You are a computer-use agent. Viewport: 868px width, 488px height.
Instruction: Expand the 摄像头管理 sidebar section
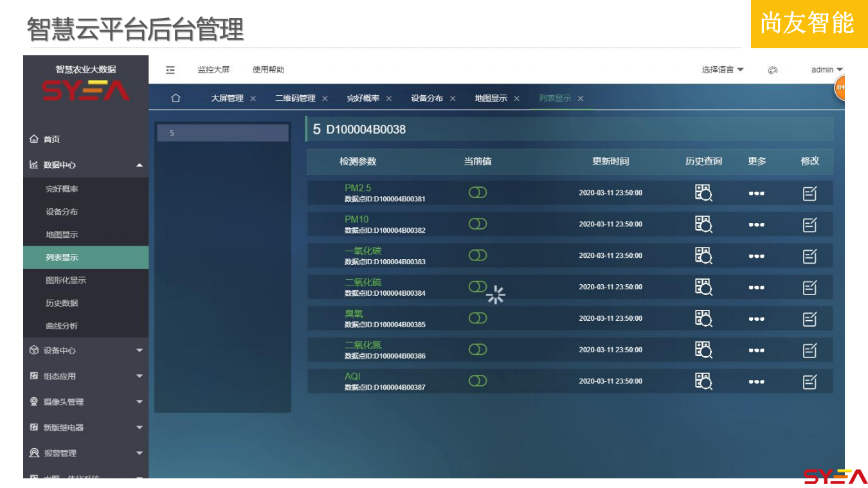pos(86,402)
